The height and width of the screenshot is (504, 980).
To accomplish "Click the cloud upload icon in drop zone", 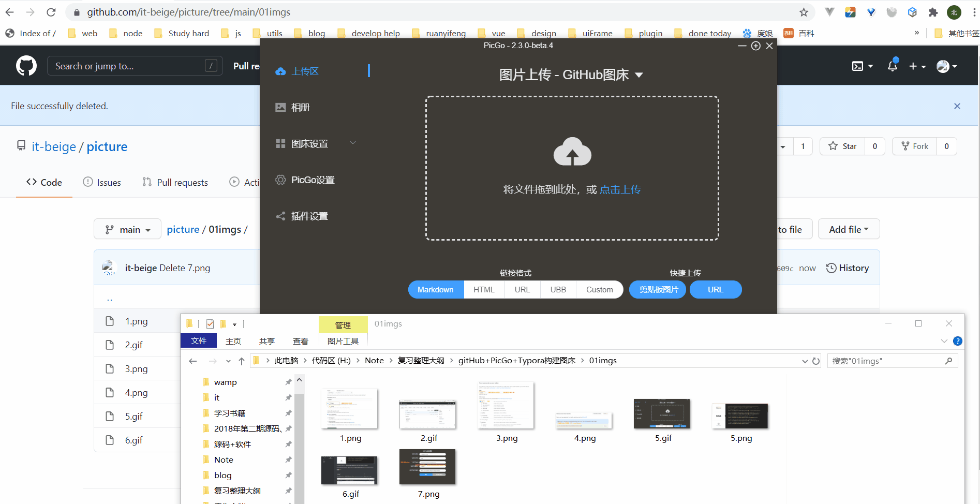I will click(x=572, y=152).
